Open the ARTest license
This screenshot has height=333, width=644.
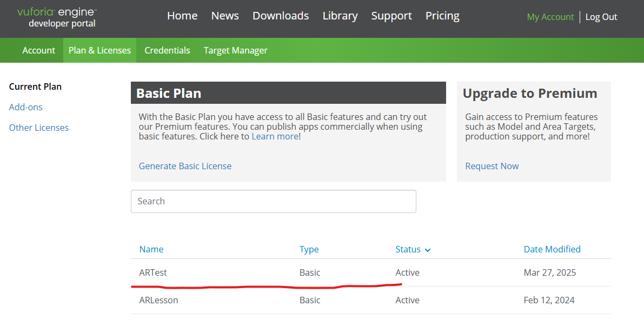pyautogui.click(x=153, y=272)
